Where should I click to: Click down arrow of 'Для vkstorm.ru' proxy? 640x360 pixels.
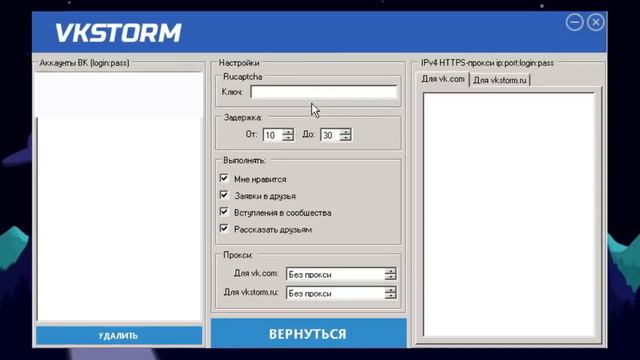click(390, 296)
